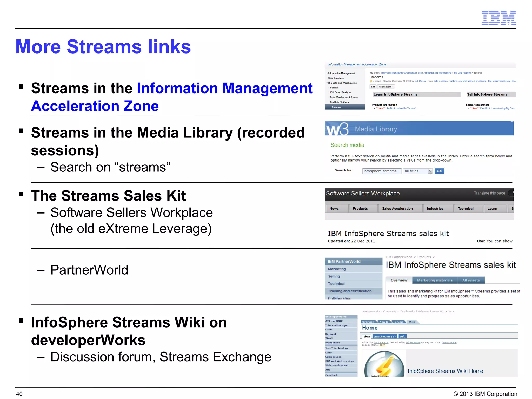Open the All assets tab

click(471, 280)
